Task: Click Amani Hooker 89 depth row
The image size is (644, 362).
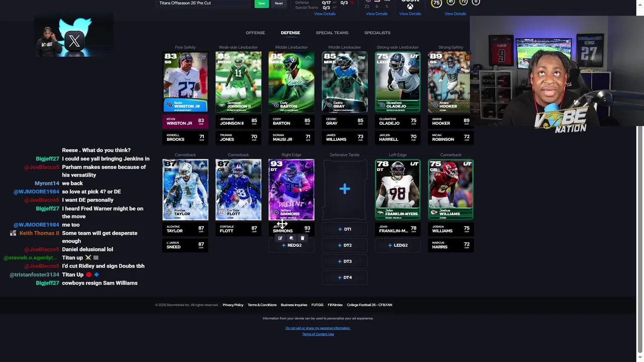Action: click(x=451, y=121)
